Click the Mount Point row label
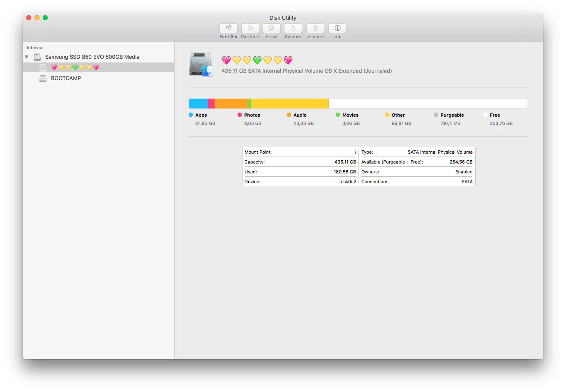 (x=258, y=152)
